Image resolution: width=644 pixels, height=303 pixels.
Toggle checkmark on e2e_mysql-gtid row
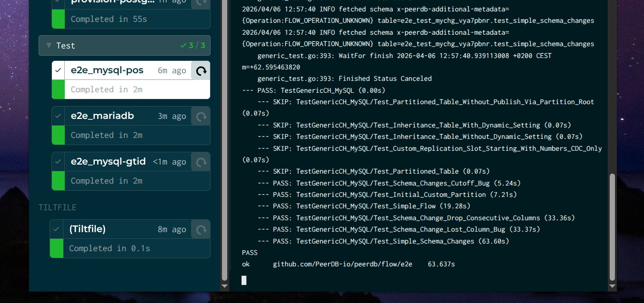coord(58,162)
